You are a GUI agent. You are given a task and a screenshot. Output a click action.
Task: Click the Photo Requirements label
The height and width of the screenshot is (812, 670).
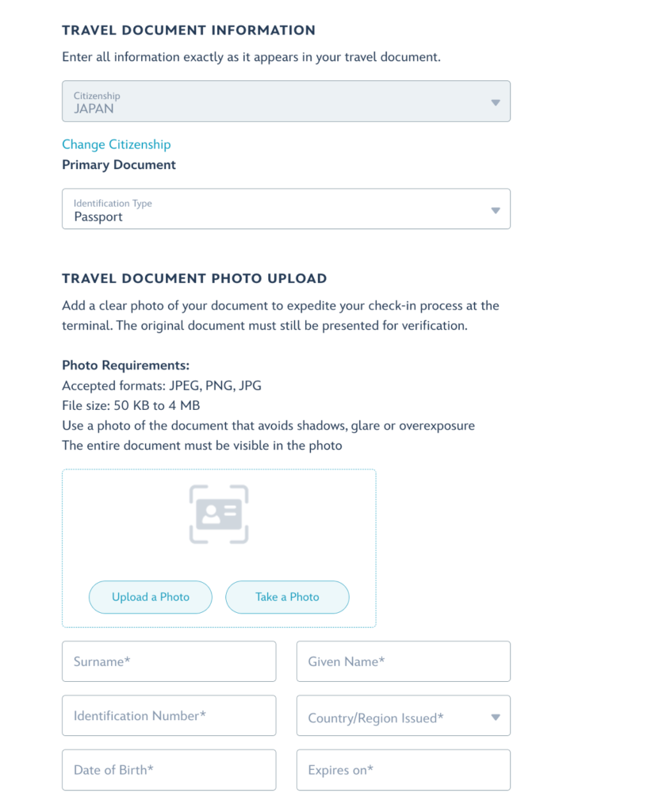click(x=126, y=365)
